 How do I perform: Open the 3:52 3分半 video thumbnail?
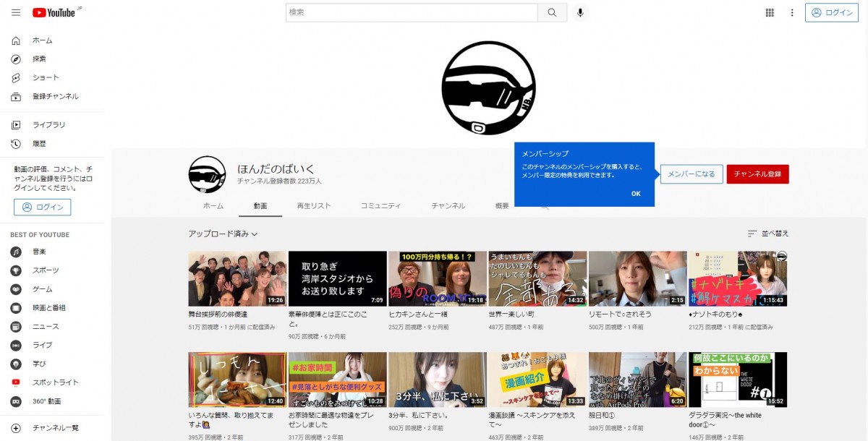pos(438,380)
